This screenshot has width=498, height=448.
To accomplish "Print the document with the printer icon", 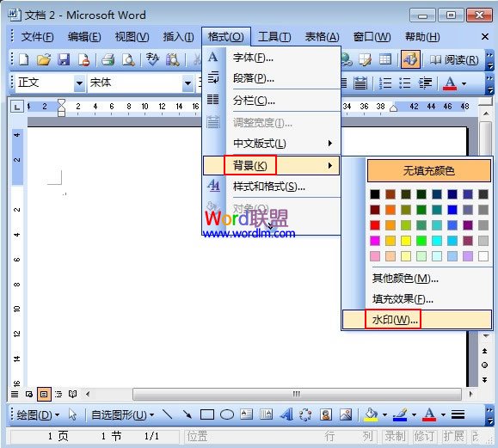I will [108, 59].
